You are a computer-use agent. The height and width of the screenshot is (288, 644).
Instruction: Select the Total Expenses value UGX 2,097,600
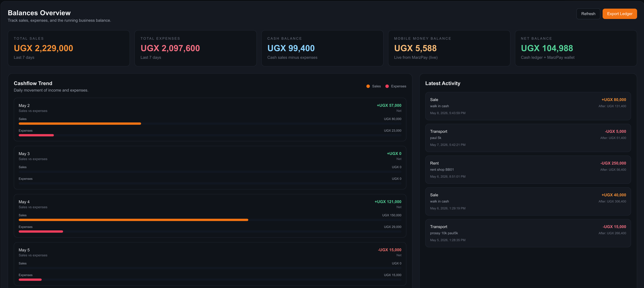(x=170, y=48)
